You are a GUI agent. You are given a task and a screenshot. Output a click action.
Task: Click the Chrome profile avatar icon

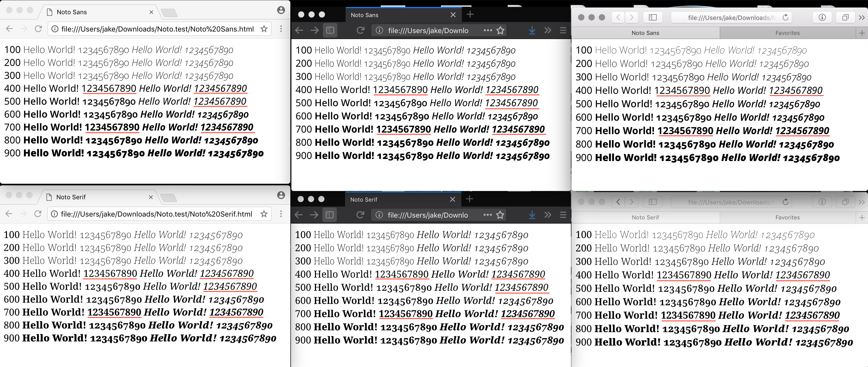tap(281, 10)
